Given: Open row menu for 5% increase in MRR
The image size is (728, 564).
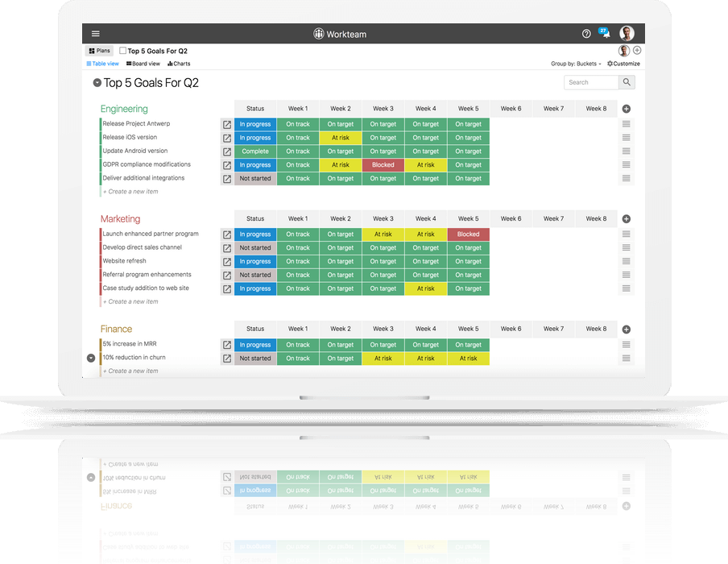Looking at the screenshot, I should (627, 345).
